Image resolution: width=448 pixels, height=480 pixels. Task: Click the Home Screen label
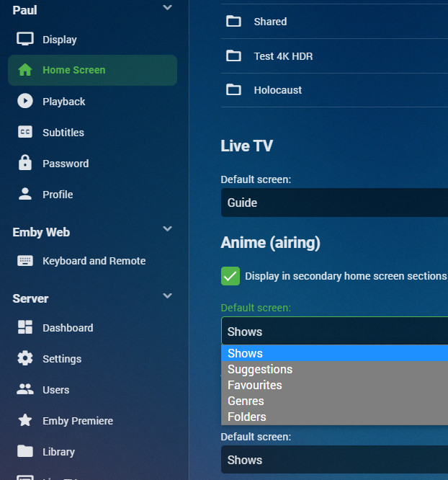[74, 70]
